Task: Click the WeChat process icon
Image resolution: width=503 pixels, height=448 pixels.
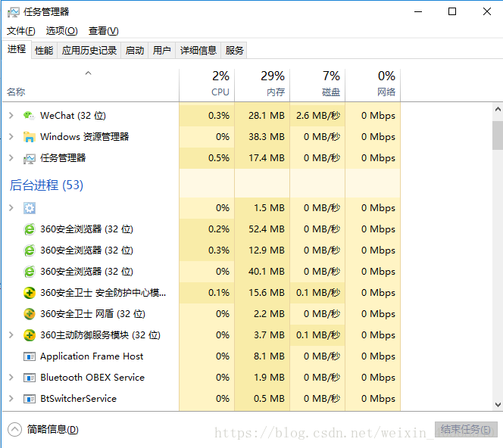Action: pos(30,115)
